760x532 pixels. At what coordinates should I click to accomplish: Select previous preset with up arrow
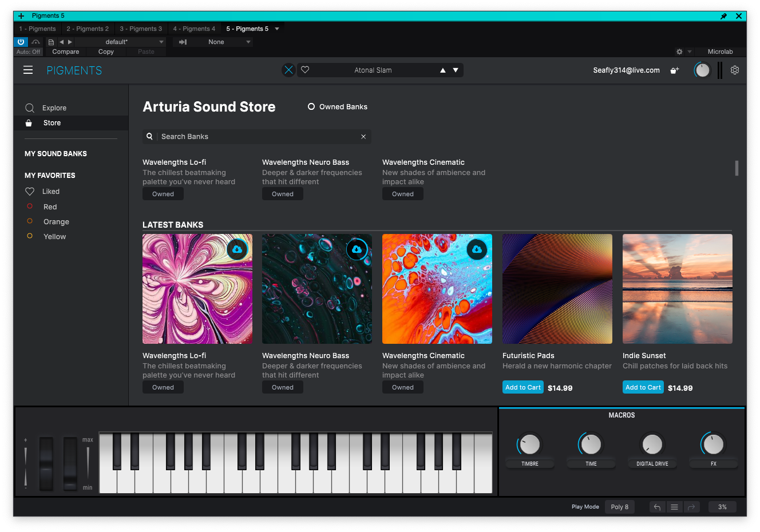click(x=442, y=70)
